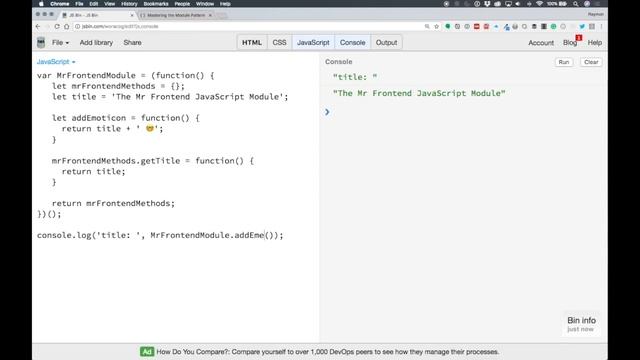Image resolution: width=640 pixels, height=360 pixels.
Task: Open the Bookmarks menu
Action: pyautogui.click(x=156, y=4)
